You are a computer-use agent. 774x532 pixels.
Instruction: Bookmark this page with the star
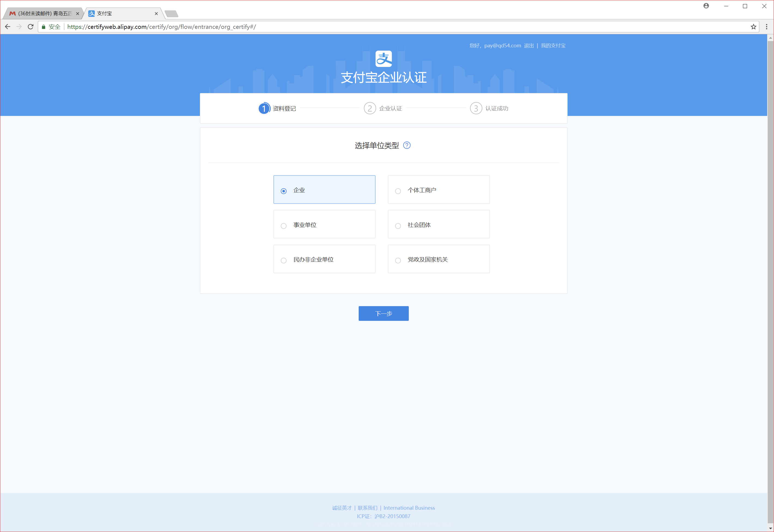click(x=753, y=27)
